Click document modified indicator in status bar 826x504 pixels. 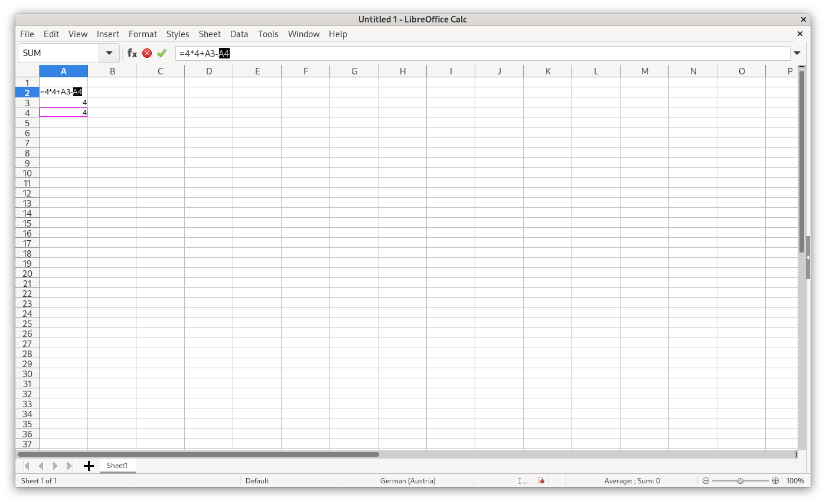(x=541, y=481)
